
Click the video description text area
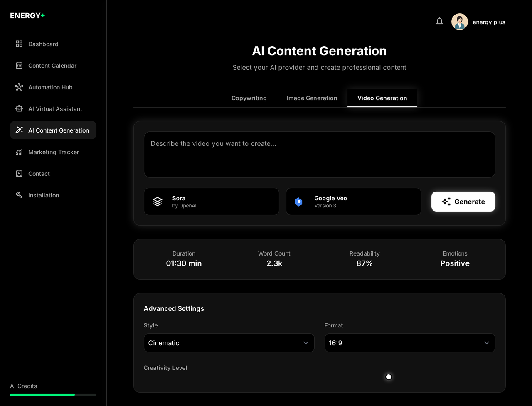click(319, 154)
